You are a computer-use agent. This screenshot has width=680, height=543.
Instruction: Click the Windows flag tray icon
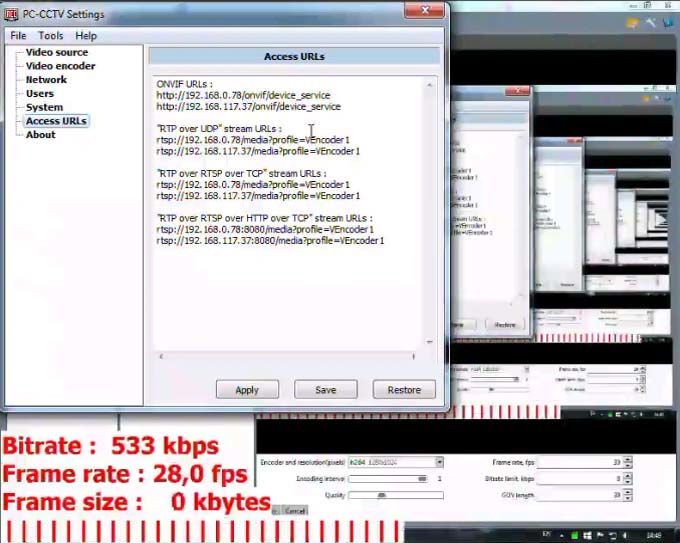(x=587, y=536)
